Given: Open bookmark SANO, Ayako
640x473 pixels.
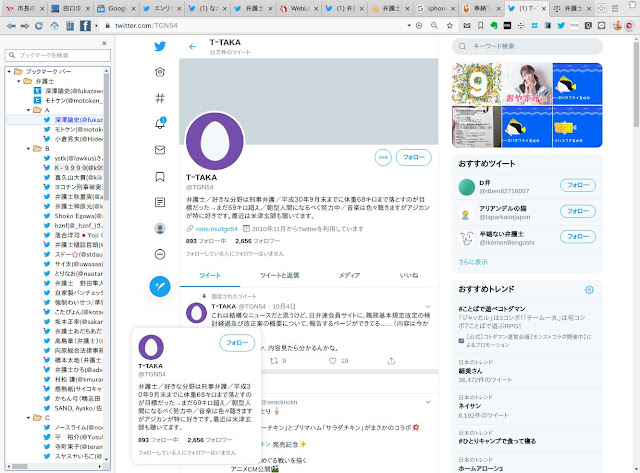Looking at the screenshot, I should coord(74,408).
